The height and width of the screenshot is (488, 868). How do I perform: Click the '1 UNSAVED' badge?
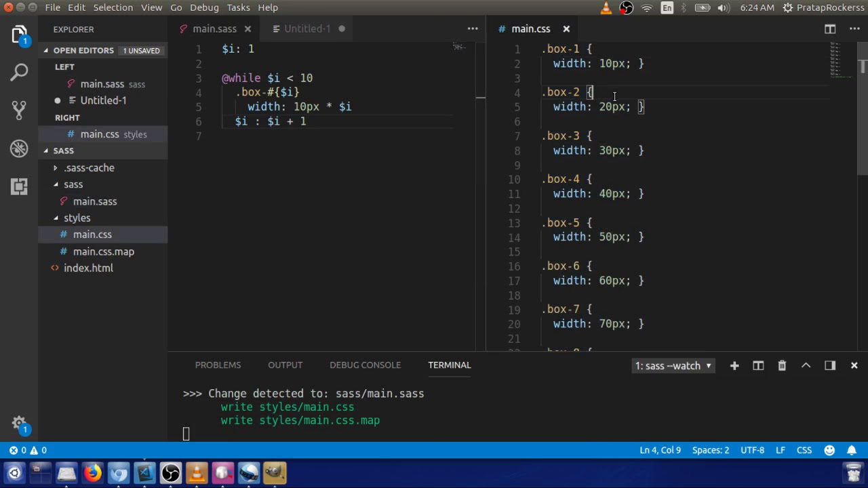click(x=141, y=50)
